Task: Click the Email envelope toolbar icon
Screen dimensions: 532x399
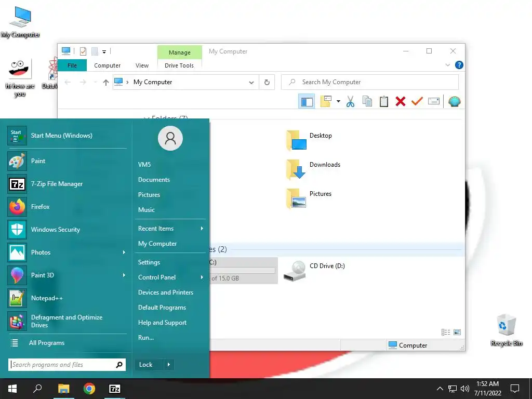Action: (x=434, y=101)
